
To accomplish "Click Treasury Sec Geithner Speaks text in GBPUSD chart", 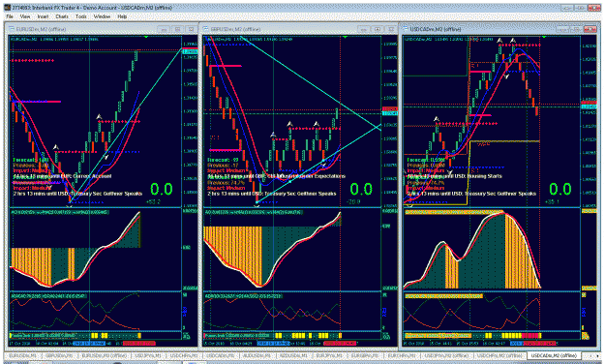I will [x=300, y=194].
